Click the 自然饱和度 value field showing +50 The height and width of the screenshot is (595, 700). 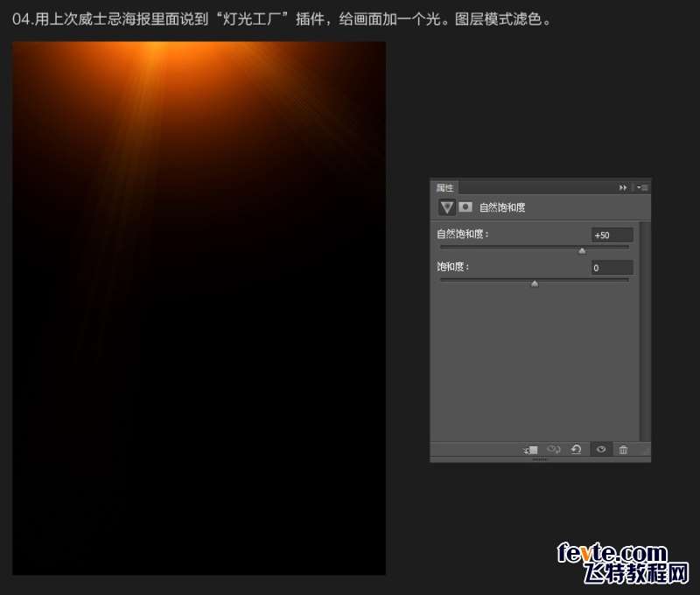coord(612,235)
